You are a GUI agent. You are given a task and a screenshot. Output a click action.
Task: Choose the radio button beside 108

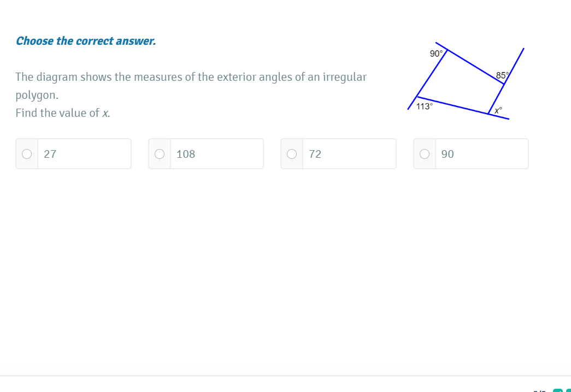pyautogui.click(x=160, y=154)
